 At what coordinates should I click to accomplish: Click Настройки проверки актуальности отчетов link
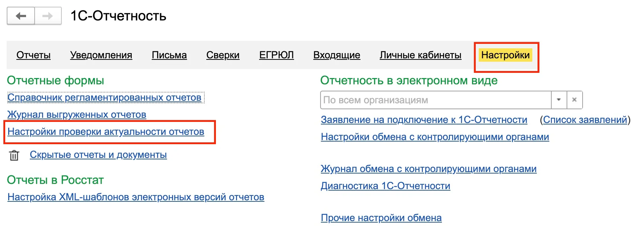pos(106,132)
